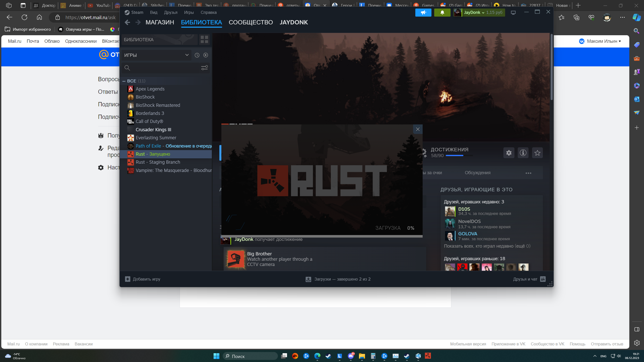Click Windows Start button on taskbar

click(216, 356)
